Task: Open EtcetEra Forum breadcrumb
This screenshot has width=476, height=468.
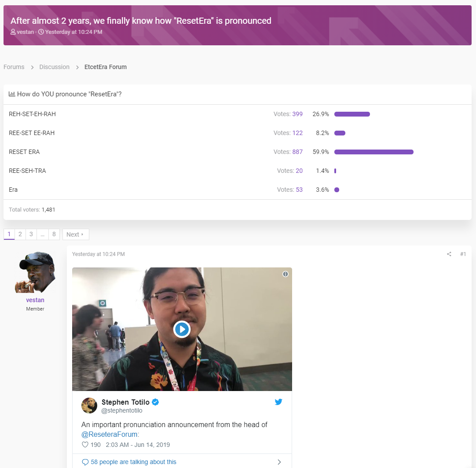Action: (x=105, y=67)
